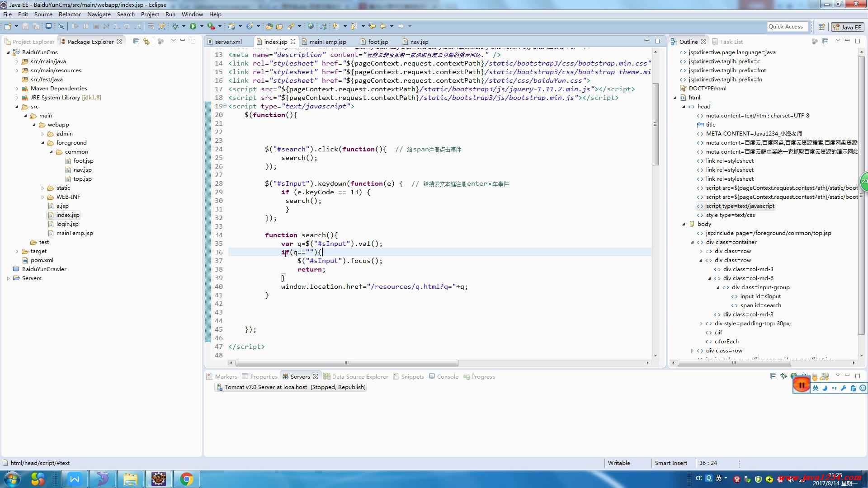Open the Navigate menu
Image resolution: width=868 pixels, height=488 pixels.
coord(99,14)
